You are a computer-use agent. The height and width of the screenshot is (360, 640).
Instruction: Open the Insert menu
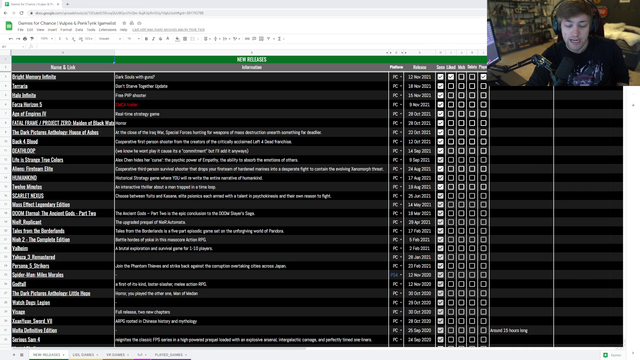pos(52,30)
